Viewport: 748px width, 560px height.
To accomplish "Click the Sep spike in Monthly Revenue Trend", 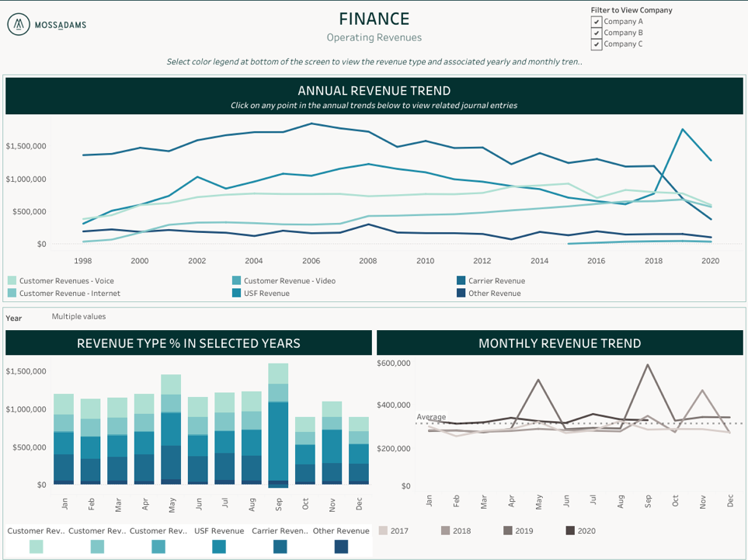I will coord(649,365).
